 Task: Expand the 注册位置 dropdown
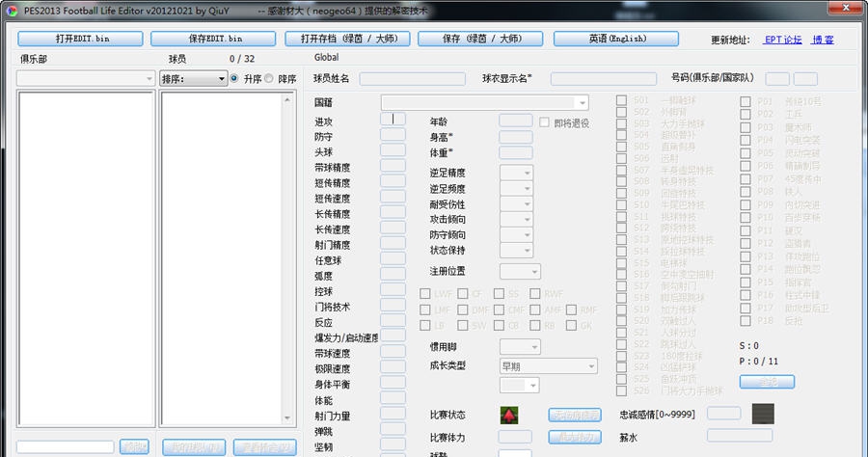(520, 272)
